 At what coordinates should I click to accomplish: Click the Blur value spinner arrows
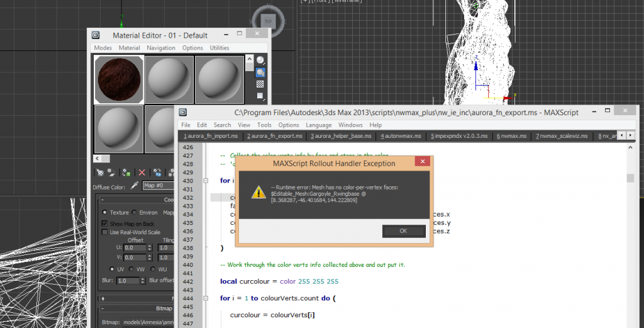pyautogui.click(x=143, y=281)
